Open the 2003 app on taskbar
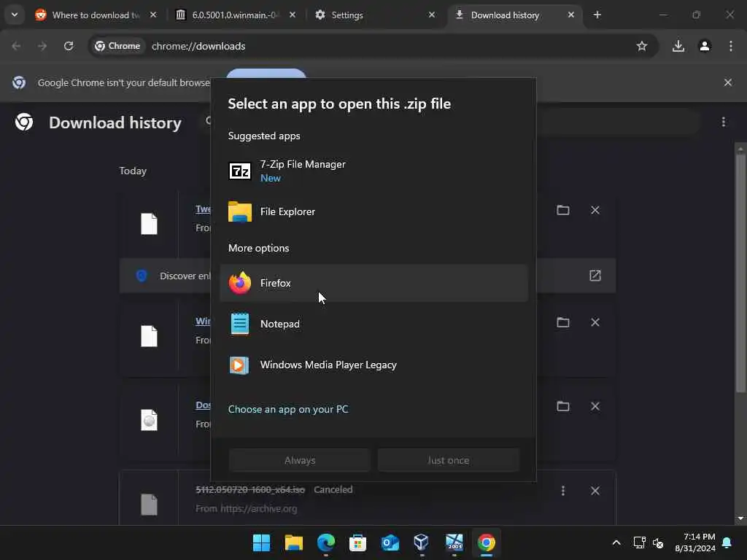 point(454,542)
